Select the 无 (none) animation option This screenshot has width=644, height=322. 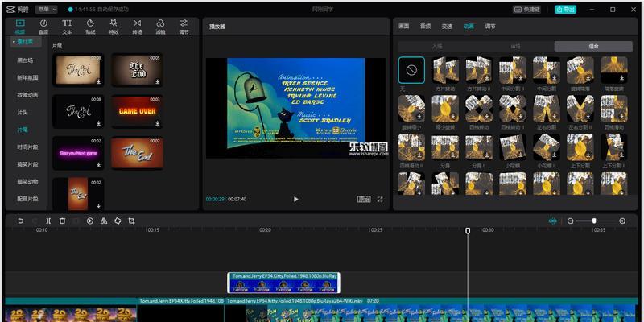(x=411, y=70)
